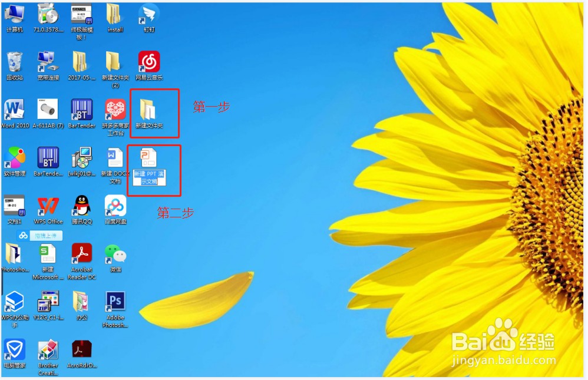588x380 pixels.
Task: Select the A-611AB (7) image file
Action: (48, 114)
